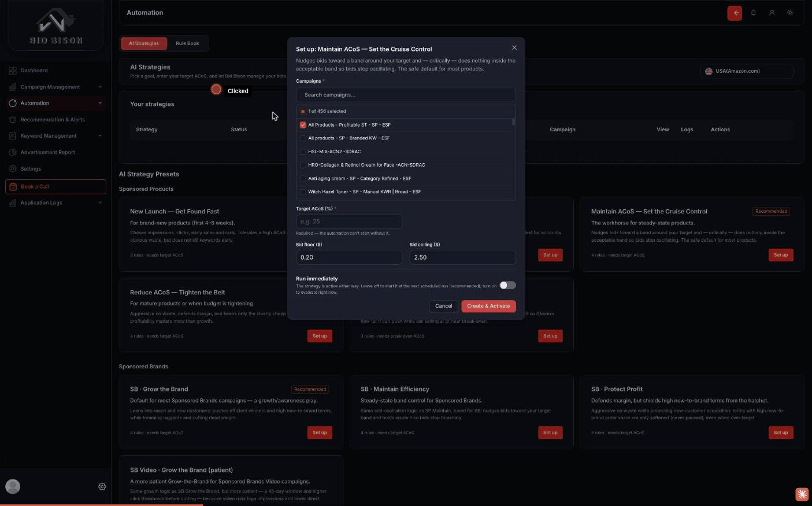Close the Maintain ACoS setup dialog
The image size is (812, 506).
point(514,48)
